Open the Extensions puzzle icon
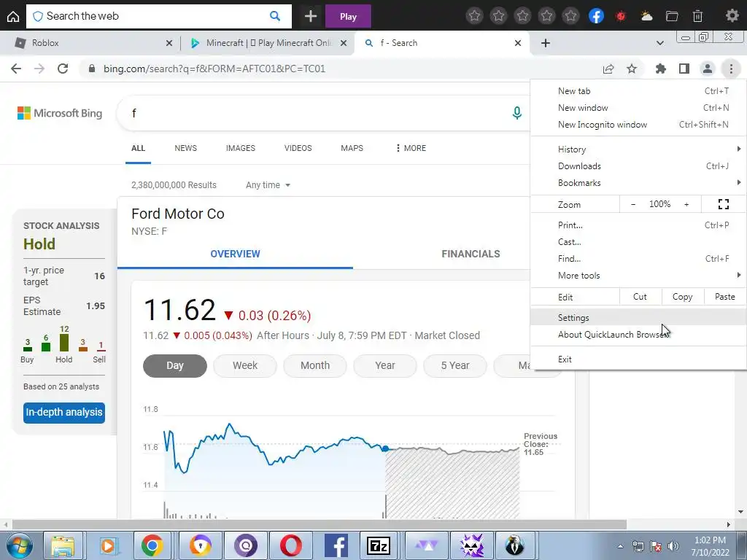 (660, 69)
